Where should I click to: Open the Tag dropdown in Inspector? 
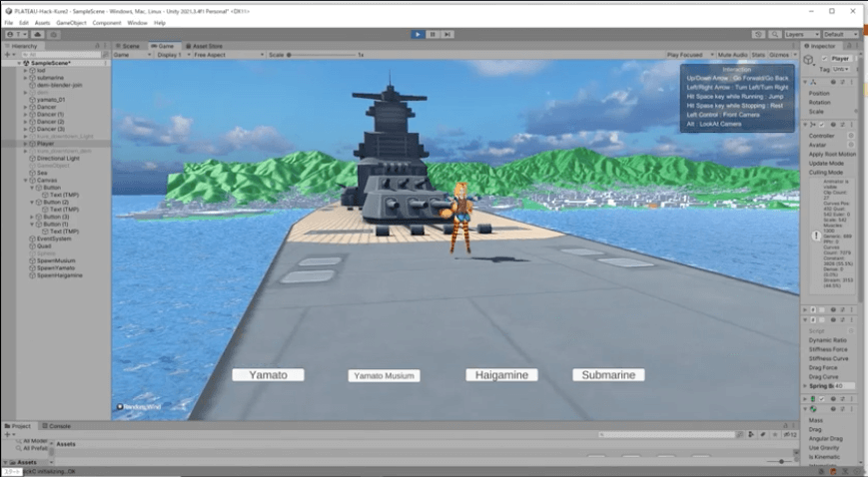point(840,69)
